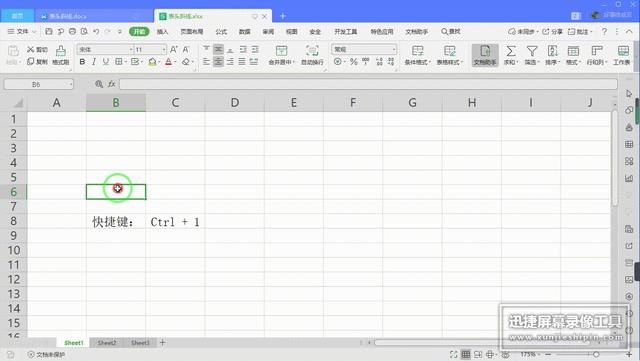This screenshot has height=361, width=640.
Task: Open the font name dropdown
Action: [131, 49]
